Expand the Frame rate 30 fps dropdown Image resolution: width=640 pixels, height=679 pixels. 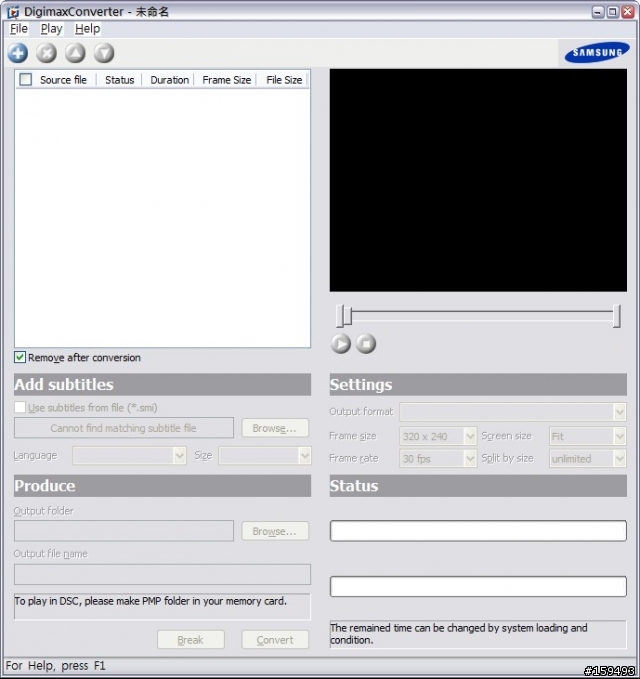[438, 458]
